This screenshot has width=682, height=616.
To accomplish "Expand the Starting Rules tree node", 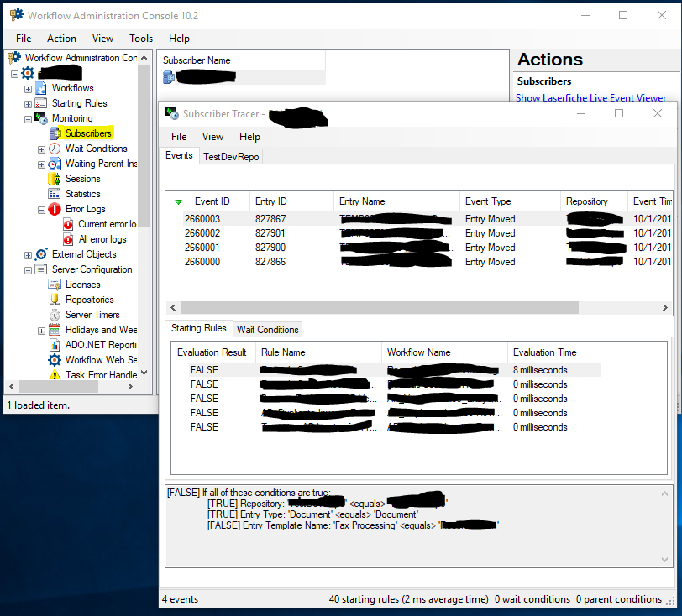I will pos(28,104).
